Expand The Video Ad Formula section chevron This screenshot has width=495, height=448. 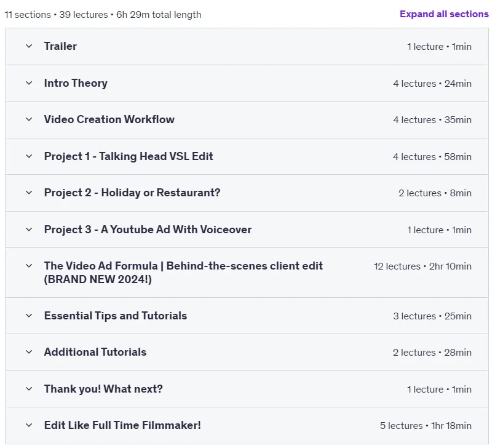point(29,266)
